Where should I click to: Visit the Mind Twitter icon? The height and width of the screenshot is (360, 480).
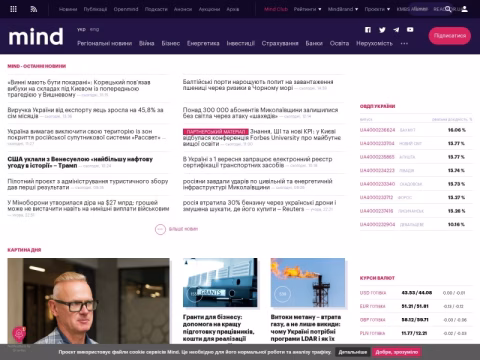(382, 30)
